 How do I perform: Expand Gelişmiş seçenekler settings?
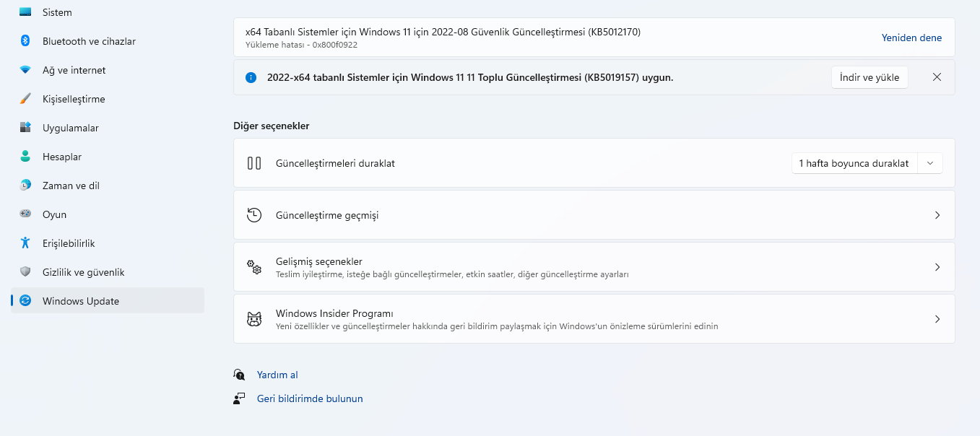(x=937, y=266)
